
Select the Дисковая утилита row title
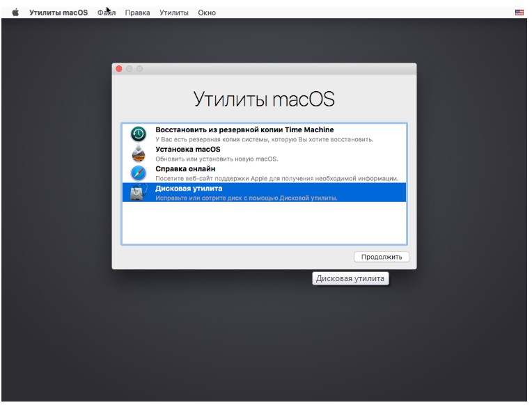[189, 189]
